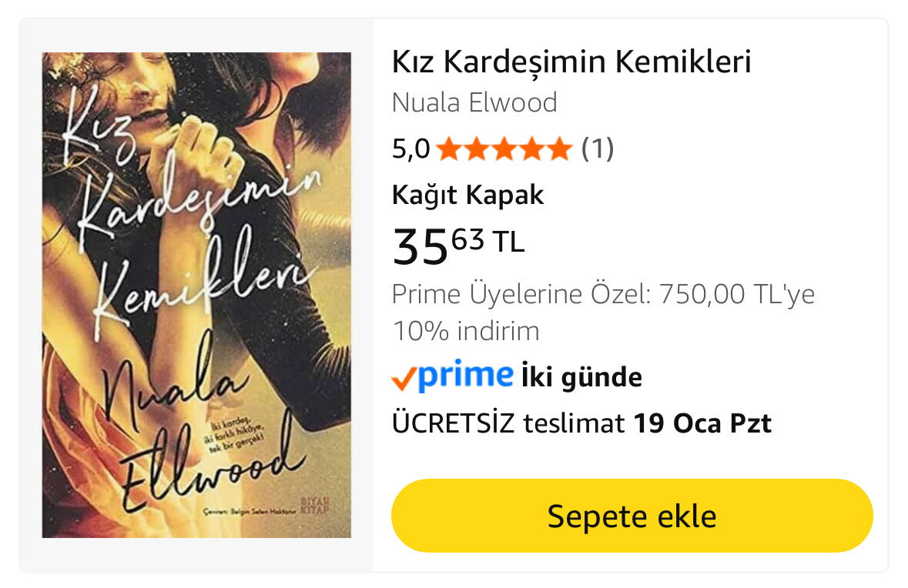Click the middle orange rating star
The width and height of the screenshot is (908, 588).
(x=504, y=149)
